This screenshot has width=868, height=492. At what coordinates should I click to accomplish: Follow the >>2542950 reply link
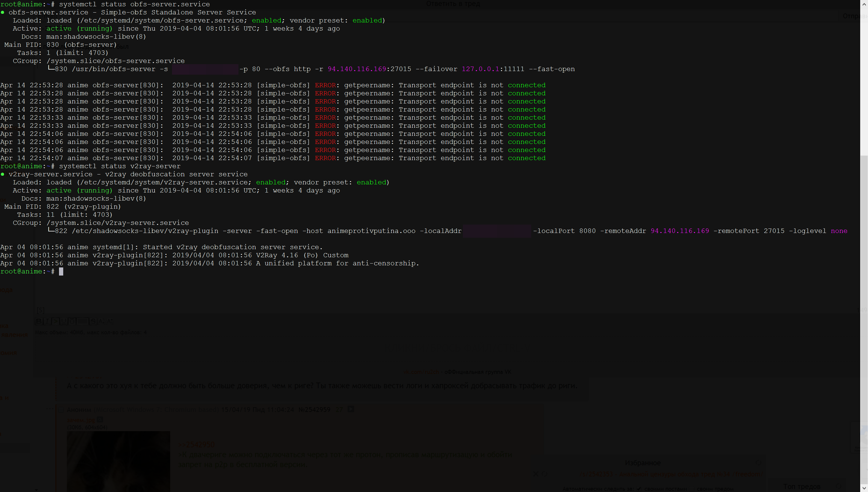196,444
